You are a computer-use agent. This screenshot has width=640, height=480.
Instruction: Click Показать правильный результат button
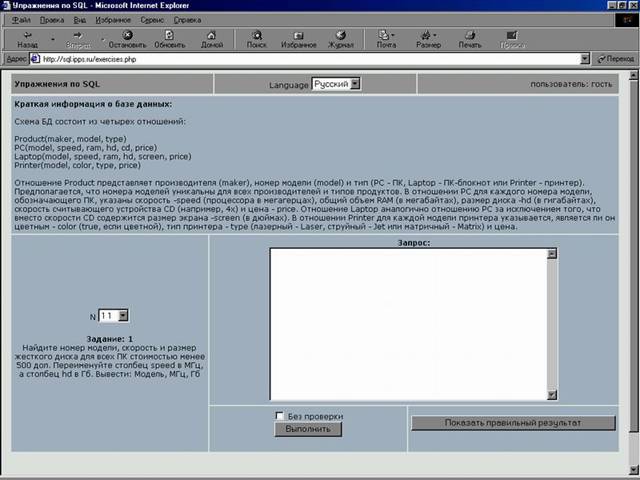(x=513, y=423)
